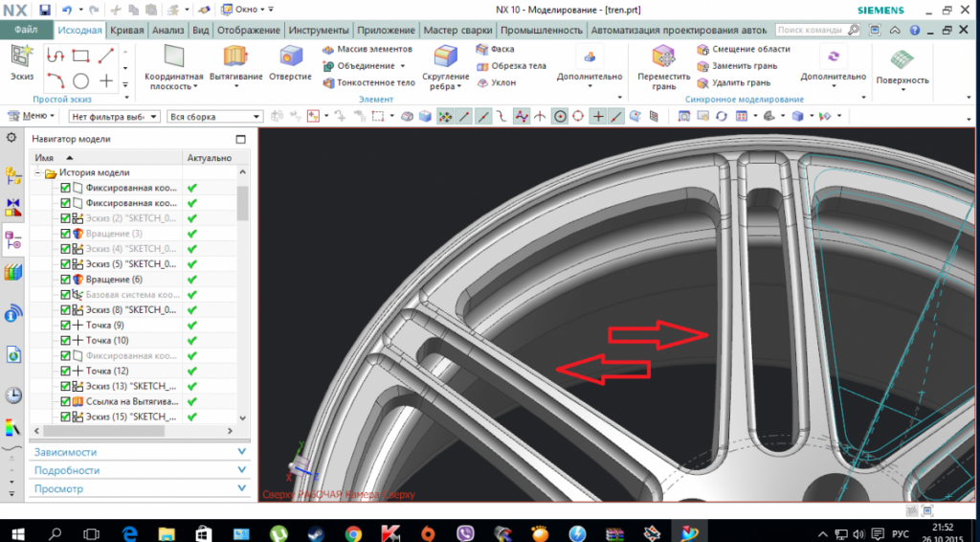
Task: Open Windows Start button
Action: tap(17, 533)
